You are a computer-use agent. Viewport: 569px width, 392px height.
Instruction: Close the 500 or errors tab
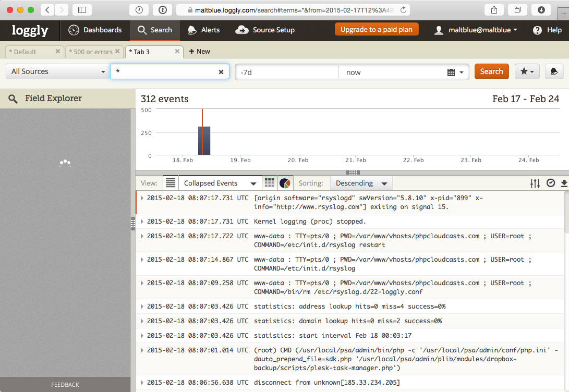(117, 52)
